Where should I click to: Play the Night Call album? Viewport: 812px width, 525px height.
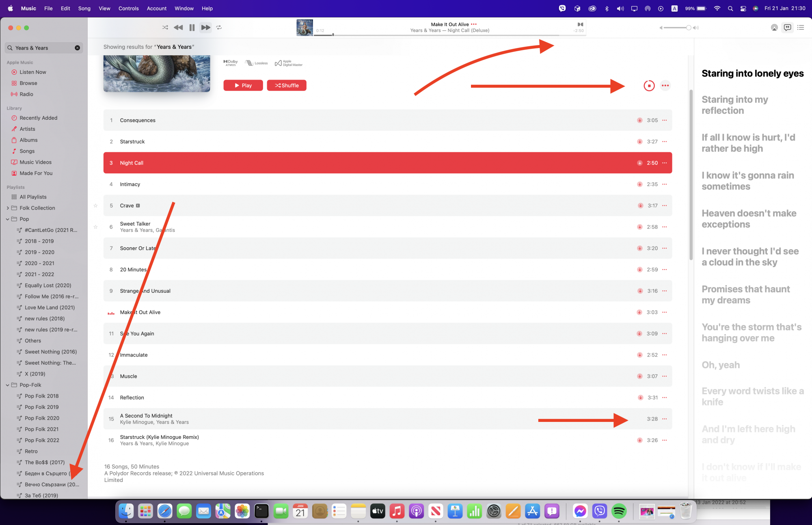[x=243, y=85]
